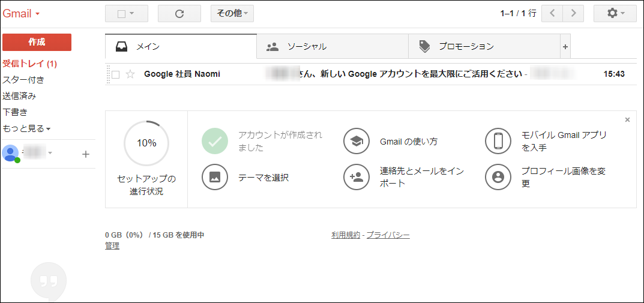Click the テーマを選択 label
This screenshot has width=644, height=303.
[x=263, y=178]
